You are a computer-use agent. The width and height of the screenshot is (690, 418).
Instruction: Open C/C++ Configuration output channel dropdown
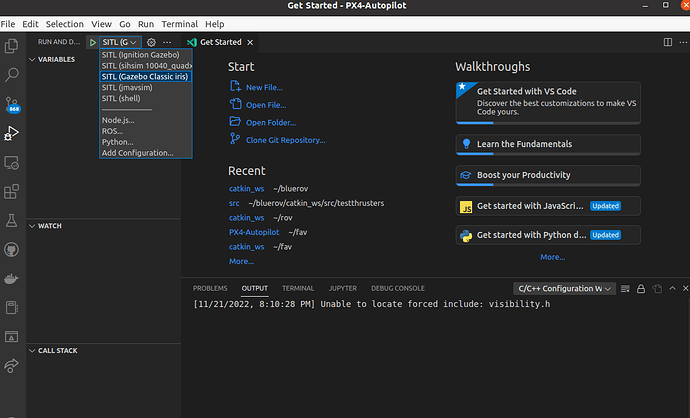(564, 289)
